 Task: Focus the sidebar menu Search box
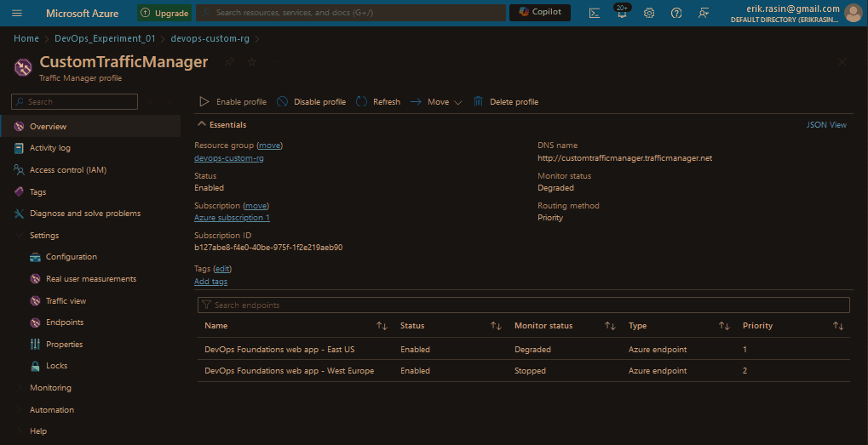click(75, 102)
